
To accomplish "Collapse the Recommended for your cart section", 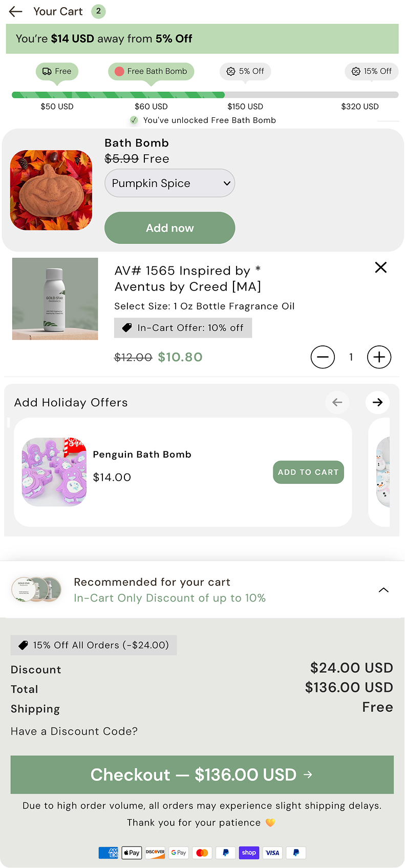I will click(383, 590).
